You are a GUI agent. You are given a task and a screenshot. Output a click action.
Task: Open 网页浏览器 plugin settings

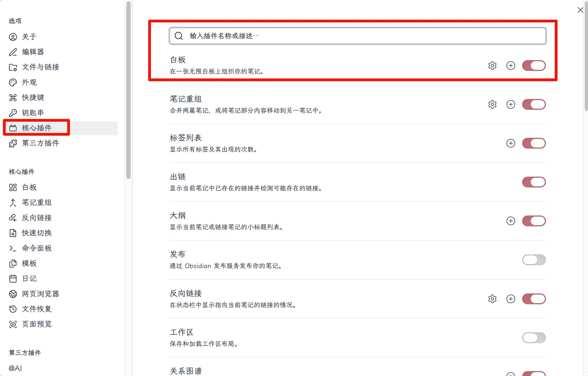(x=40, y=294)
